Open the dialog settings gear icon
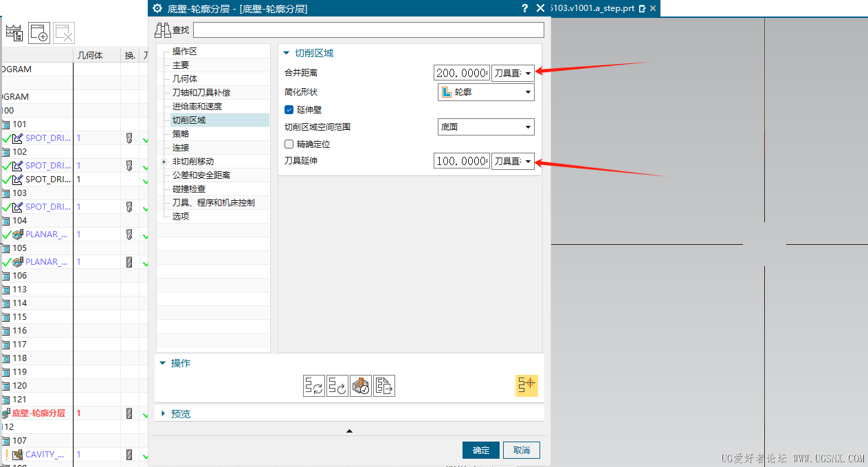The width and height of the screenshot is (868, 467). click(157, 8)
